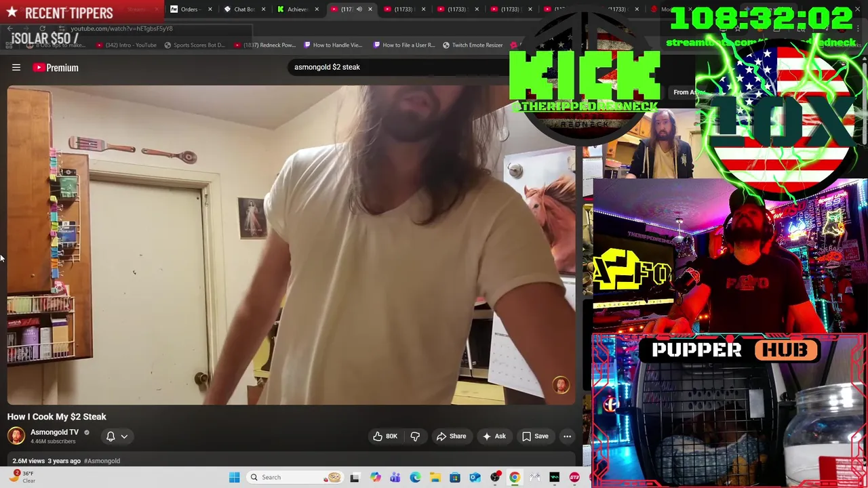Open the weather widget showing 36°F Clear

point(23,476)
